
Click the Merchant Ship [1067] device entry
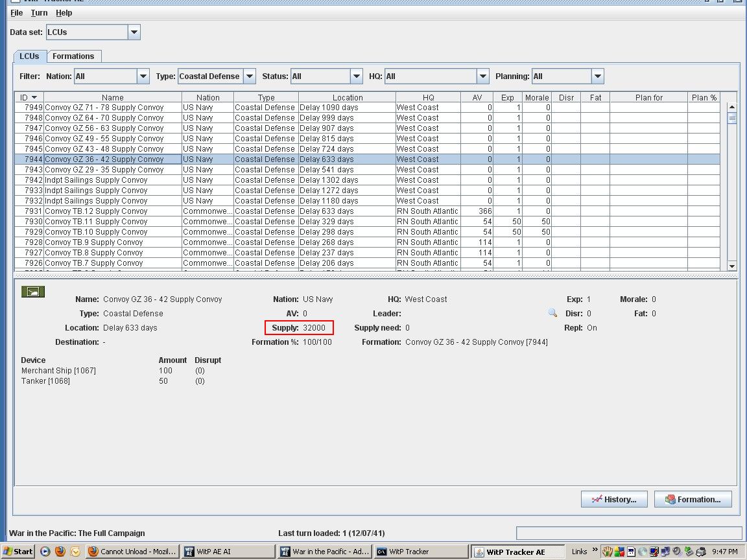(58, 371)
